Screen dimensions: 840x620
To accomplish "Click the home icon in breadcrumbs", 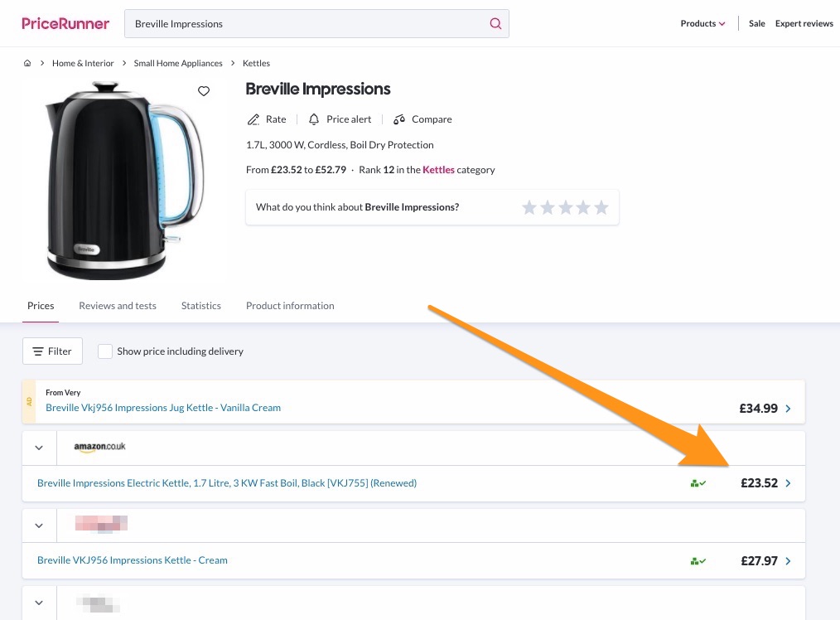I will pos(27,63).
